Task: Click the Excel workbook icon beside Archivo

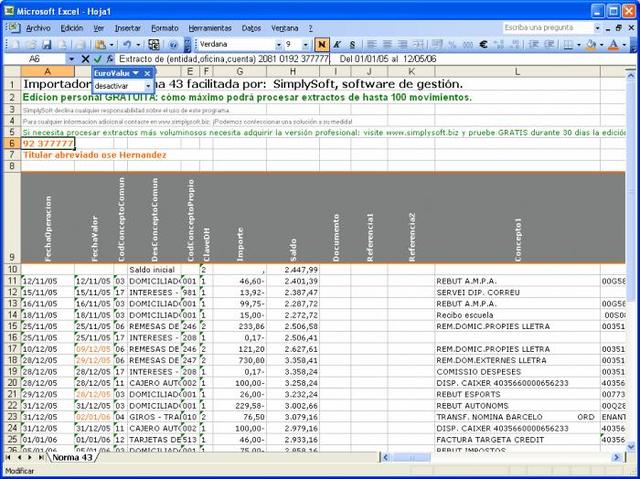Action: [13, 28]
